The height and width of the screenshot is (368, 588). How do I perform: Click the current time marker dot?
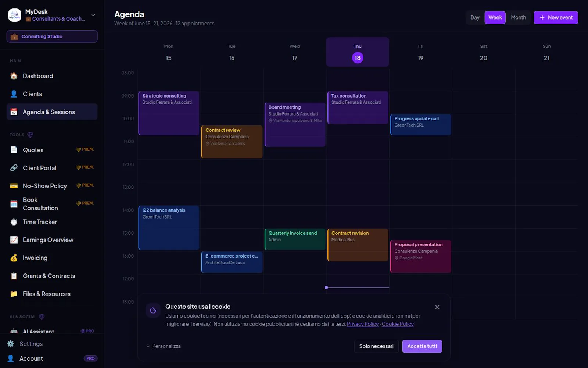pyautogui.click(x=326, y=287)
